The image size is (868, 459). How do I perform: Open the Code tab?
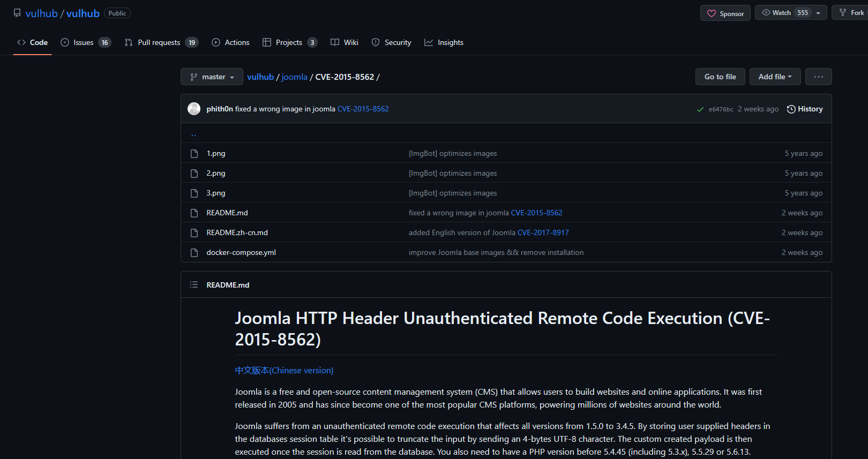(x=32, y=42)
